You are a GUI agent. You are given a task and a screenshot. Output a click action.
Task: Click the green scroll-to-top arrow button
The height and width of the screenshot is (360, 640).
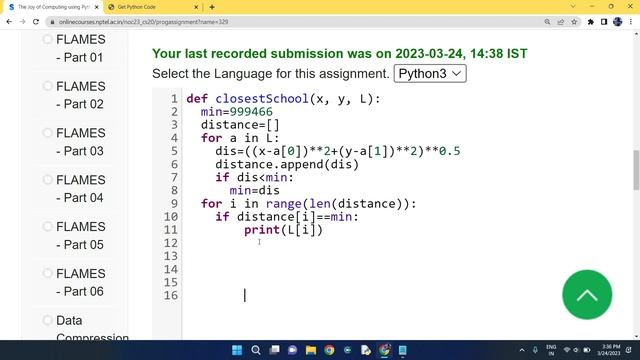[x=587, y=295]
